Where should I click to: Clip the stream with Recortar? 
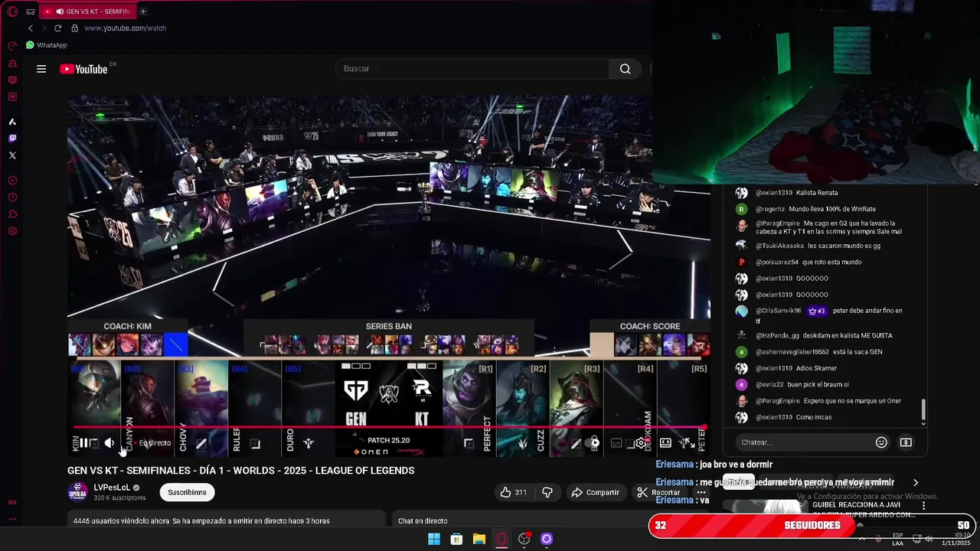[x=658, y=492]
